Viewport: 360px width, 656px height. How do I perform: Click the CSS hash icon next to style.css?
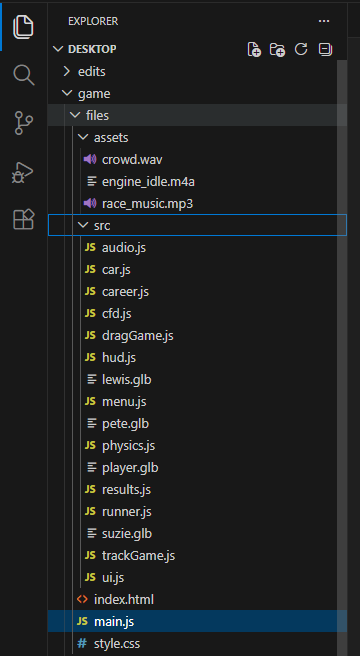click(82, 643)
